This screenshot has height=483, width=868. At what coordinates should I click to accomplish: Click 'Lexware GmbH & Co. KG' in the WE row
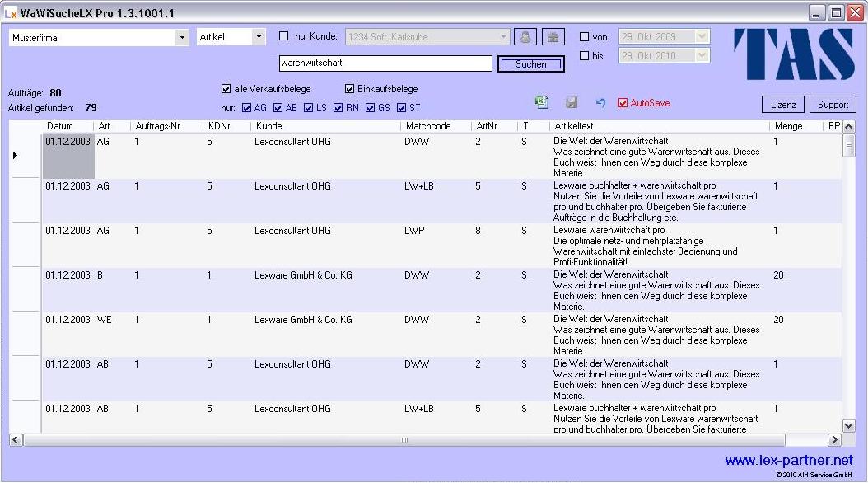click(303, 320)
